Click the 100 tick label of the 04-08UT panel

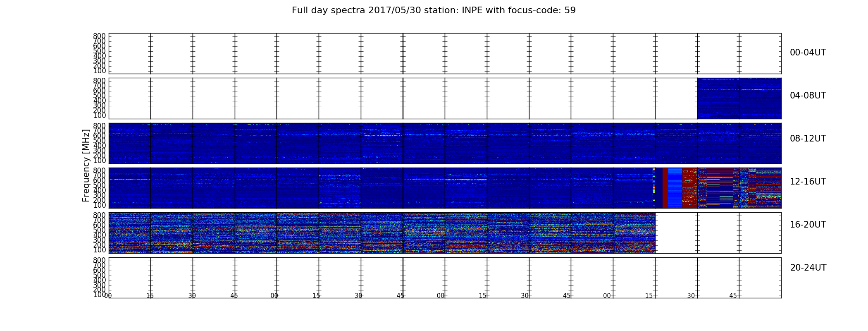99,115
